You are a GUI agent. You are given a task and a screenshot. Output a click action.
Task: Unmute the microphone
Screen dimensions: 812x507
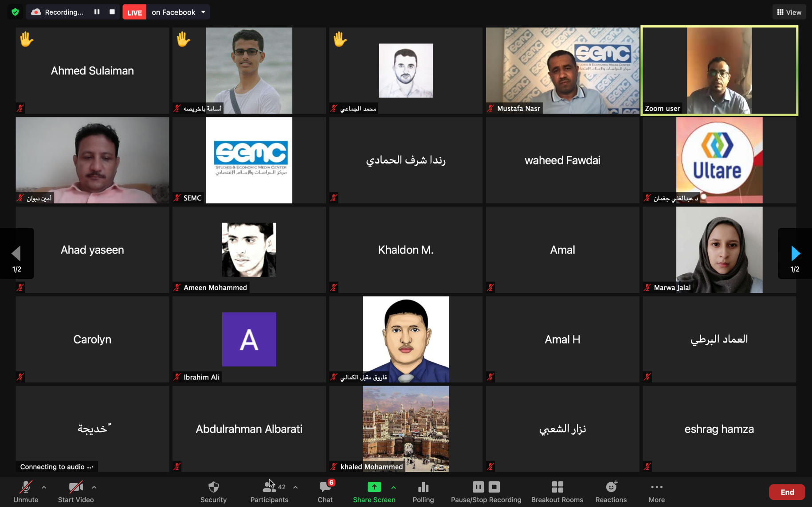(x=26, y=492)
